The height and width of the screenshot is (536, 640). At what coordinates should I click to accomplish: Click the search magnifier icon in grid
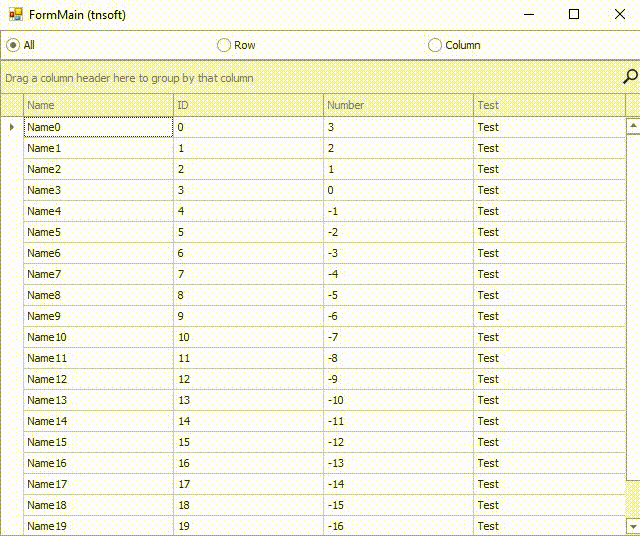(x=630, y=76)
